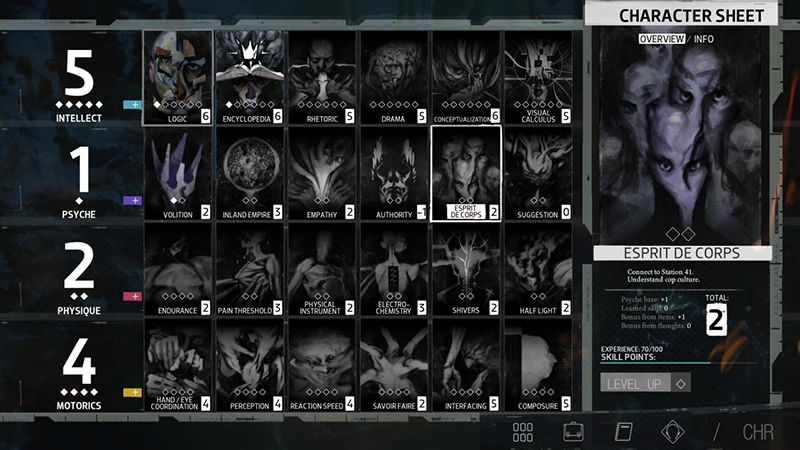Open the grid menu icon in bottom bar
The image size is (800, 450).
(523, 432)
